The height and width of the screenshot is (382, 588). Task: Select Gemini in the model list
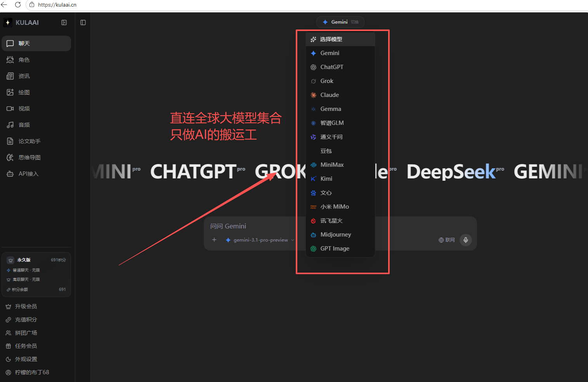(x=340, y=53)
